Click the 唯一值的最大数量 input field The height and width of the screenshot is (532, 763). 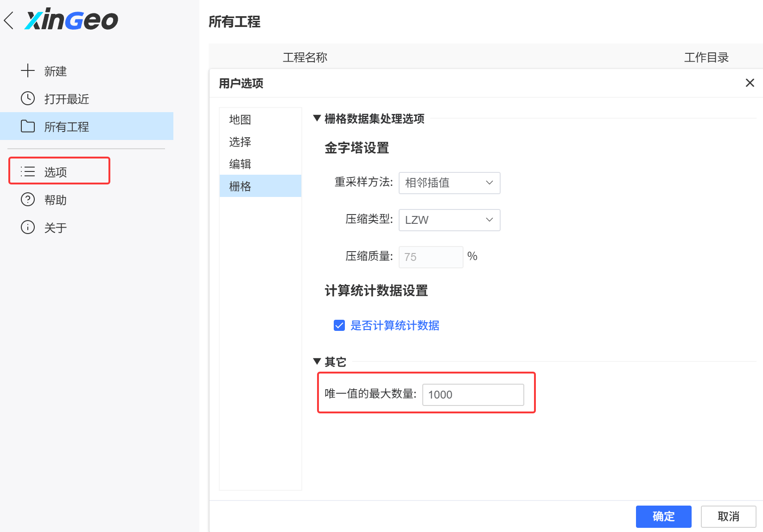point(472,394)
